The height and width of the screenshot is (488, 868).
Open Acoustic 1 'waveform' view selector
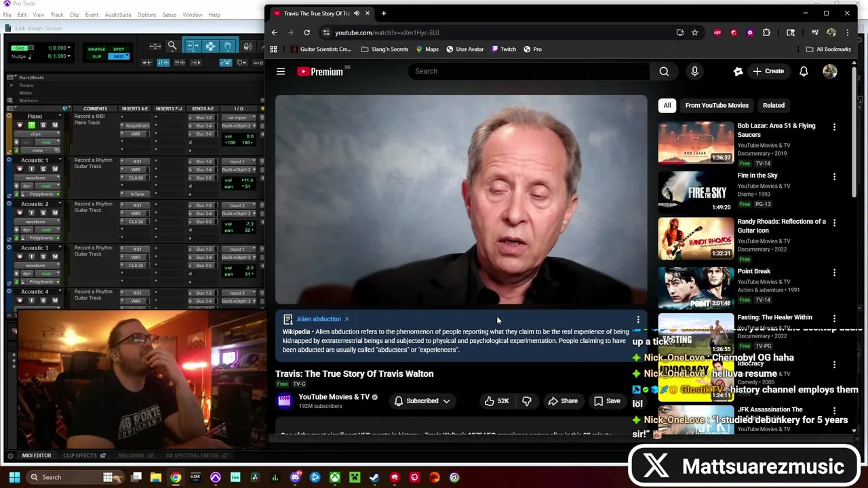point(37,178)
